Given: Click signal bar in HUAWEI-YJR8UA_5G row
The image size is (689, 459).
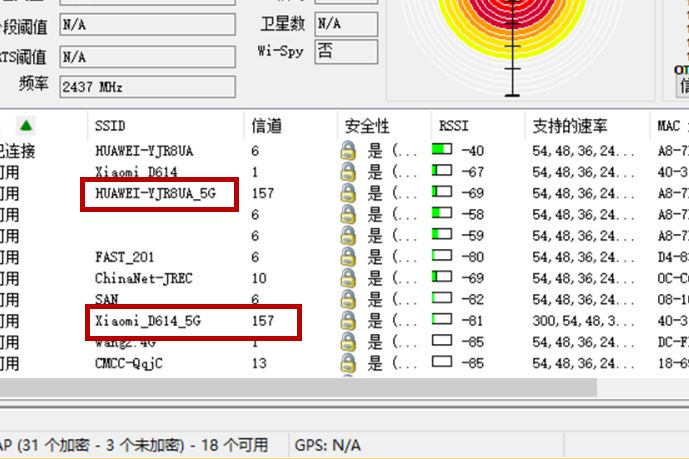Looking at the screenshot, I should tap(442, 192).
